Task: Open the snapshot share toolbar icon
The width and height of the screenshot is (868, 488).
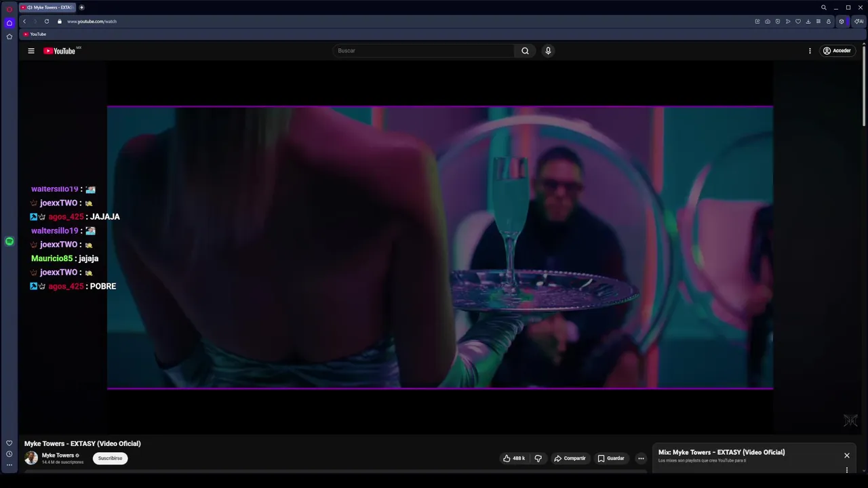Action: 757,22
